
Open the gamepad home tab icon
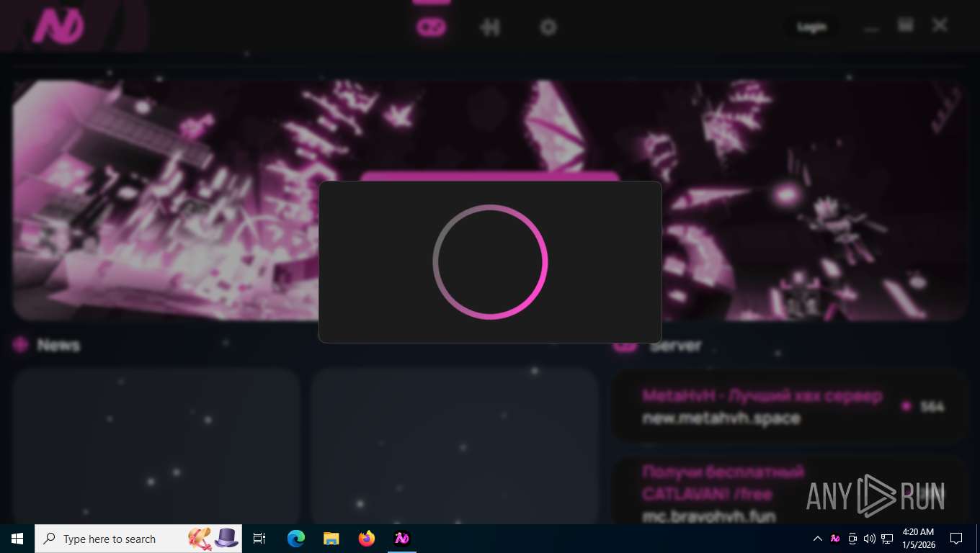tap(432, 27)
